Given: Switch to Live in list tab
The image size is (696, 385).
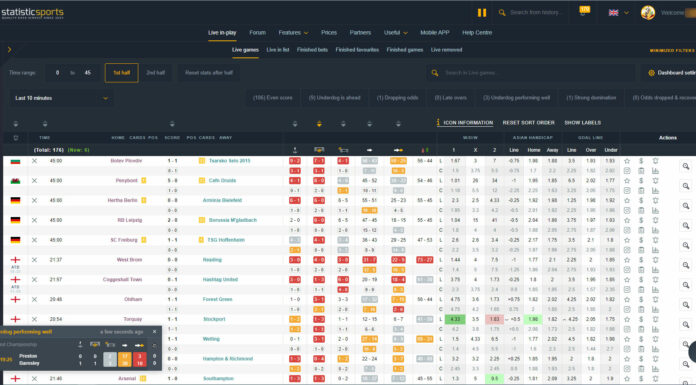Looking at the screenshot, I should [x=278, y=50].
